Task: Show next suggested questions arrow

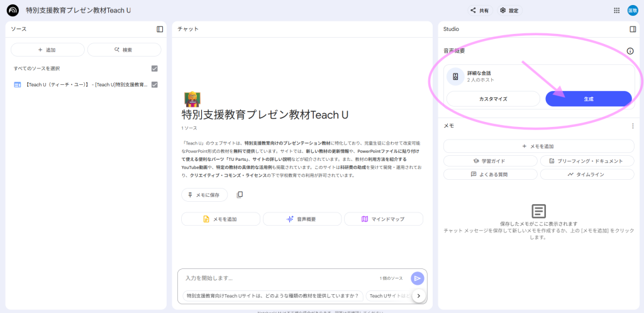Action: coord(418,296)
